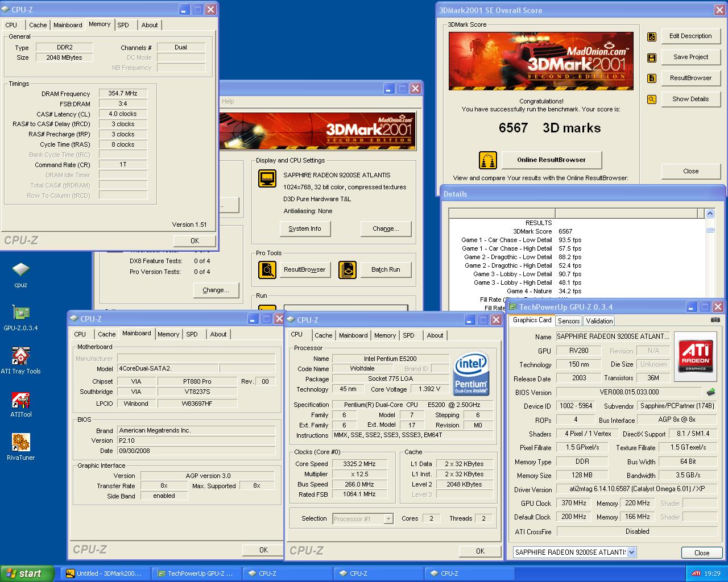This screenshot has width=728, height=582.
Task: Click the Show Details magnifier icon
Action: [652, 99]
